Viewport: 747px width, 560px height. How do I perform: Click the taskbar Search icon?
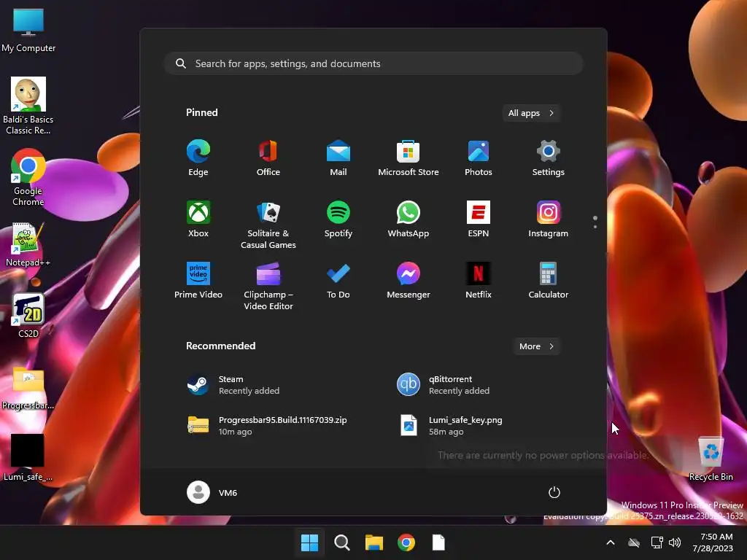[x=342, y=542]
